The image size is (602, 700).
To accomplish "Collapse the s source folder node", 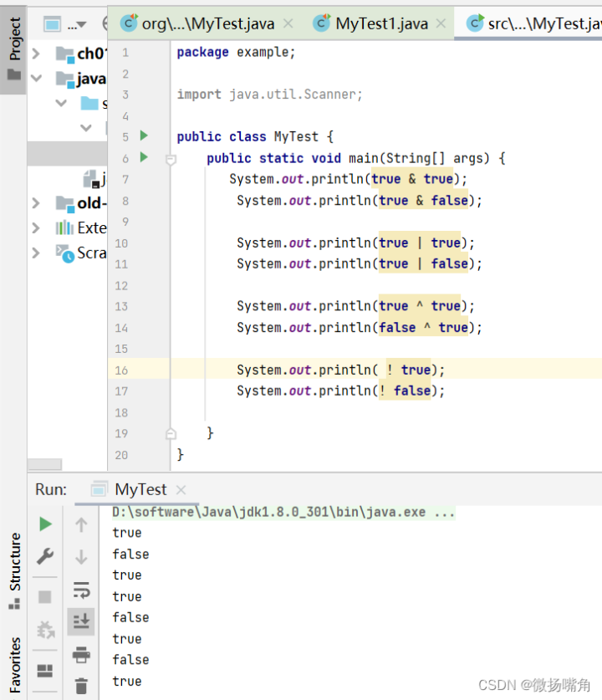I will 61,103.
